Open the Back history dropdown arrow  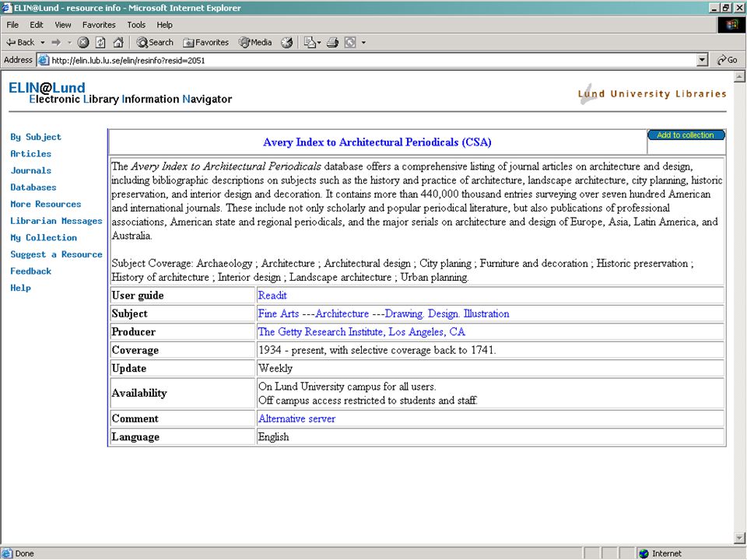pos(42,42)
